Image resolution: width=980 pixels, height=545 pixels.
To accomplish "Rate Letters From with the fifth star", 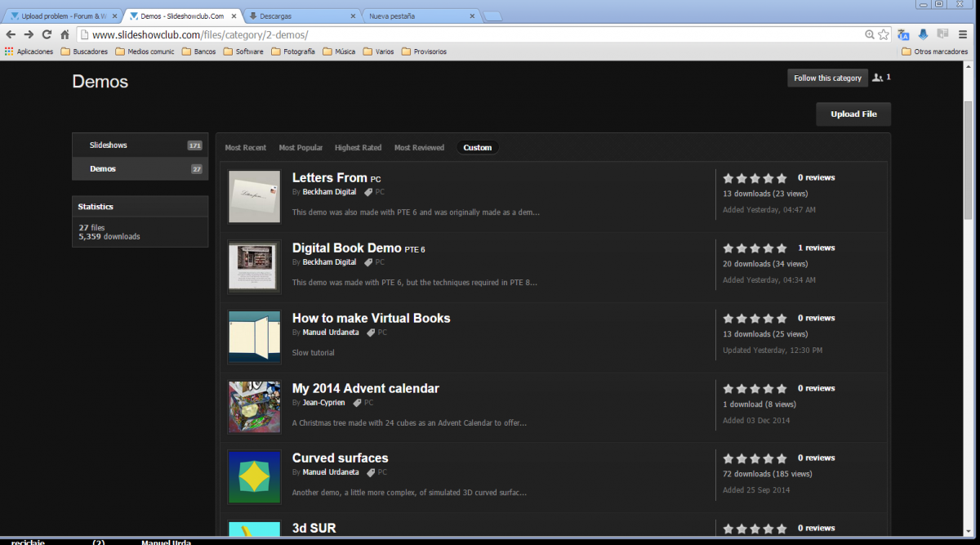I will [782, 178].
